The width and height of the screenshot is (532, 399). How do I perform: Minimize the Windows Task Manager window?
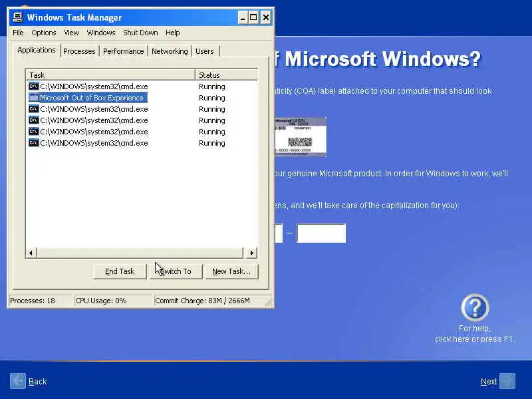click(242, 17)
